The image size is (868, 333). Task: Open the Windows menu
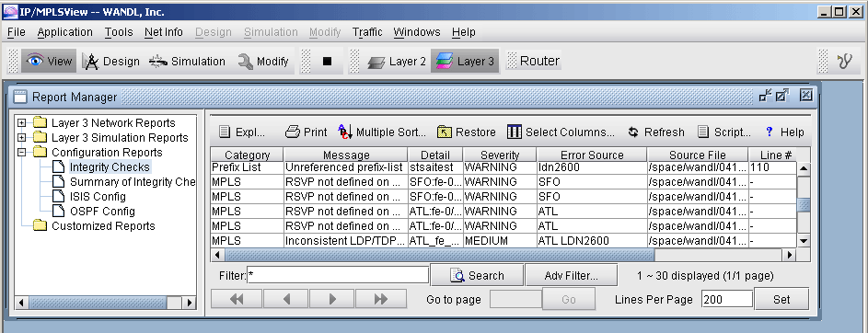(x=417, y=32)
